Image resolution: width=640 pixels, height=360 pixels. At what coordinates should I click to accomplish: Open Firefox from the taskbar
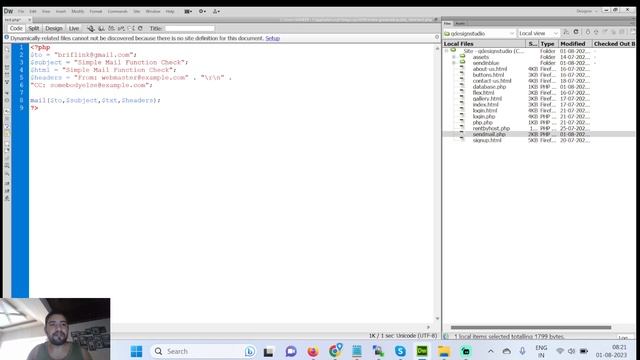[313, 351]
